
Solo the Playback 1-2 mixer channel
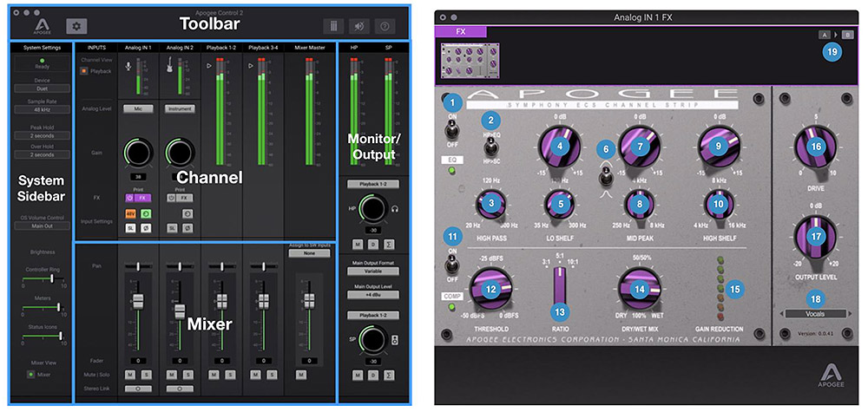(229, 375)
